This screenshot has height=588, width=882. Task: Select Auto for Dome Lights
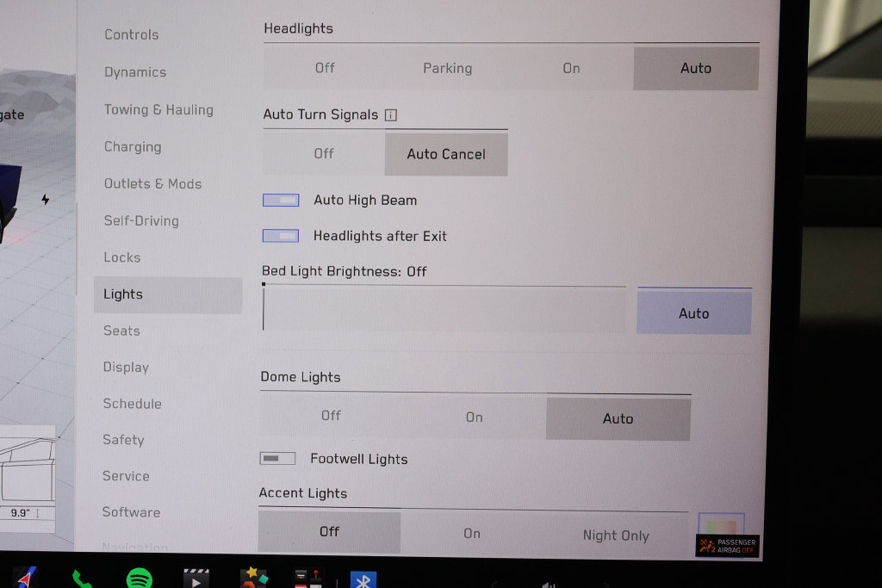[618, 418]
